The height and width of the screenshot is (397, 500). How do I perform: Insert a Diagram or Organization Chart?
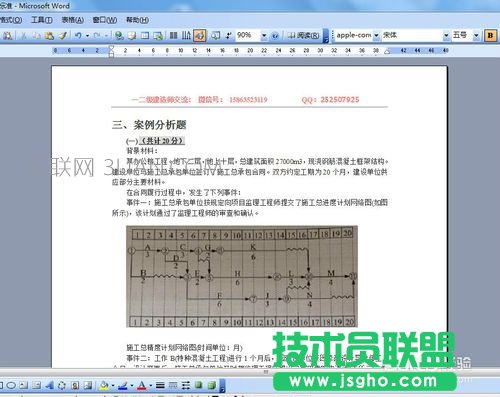62,386
